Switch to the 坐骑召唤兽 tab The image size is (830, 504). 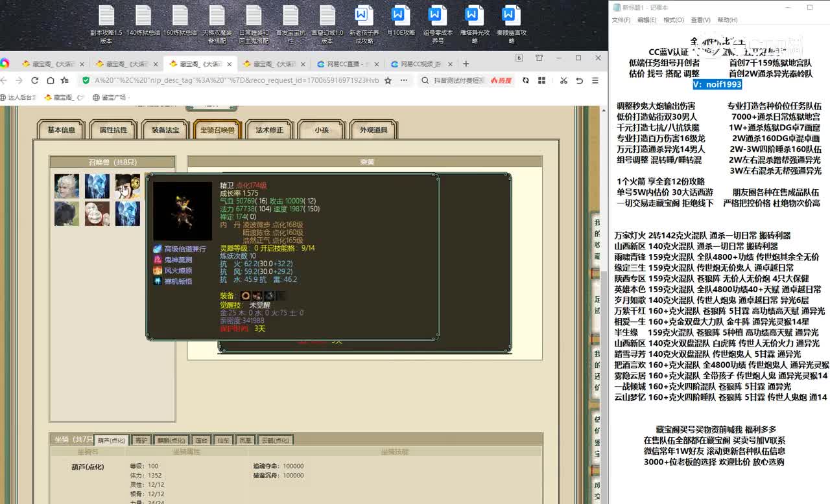click(x=217, y=130)
